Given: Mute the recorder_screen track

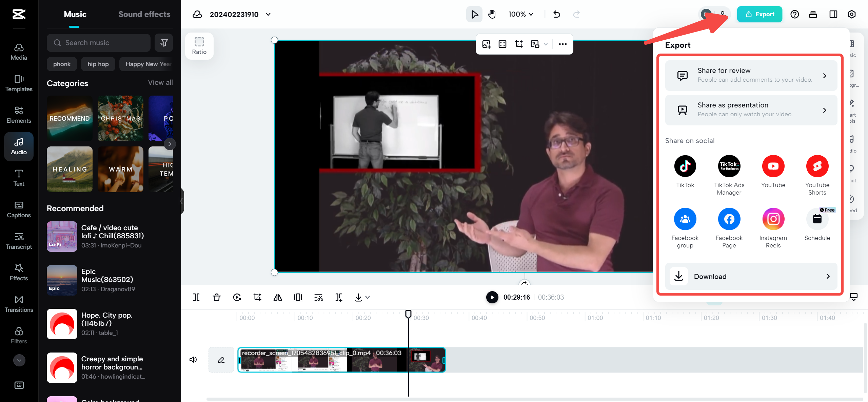Looking at the screenshot, I should click(x=193, y=359).
